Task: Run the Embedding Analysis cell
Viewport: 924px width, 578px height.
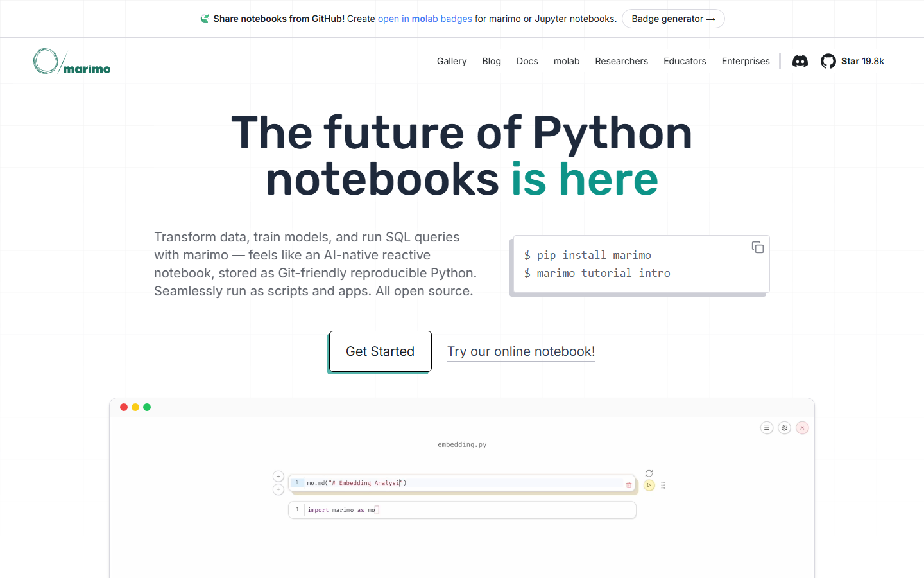Action: point(649,486)
